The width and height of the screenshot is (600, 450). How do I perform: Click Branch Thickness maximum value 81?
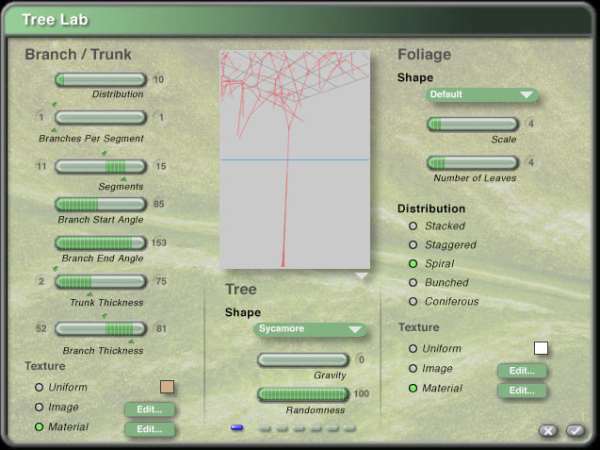161,328
